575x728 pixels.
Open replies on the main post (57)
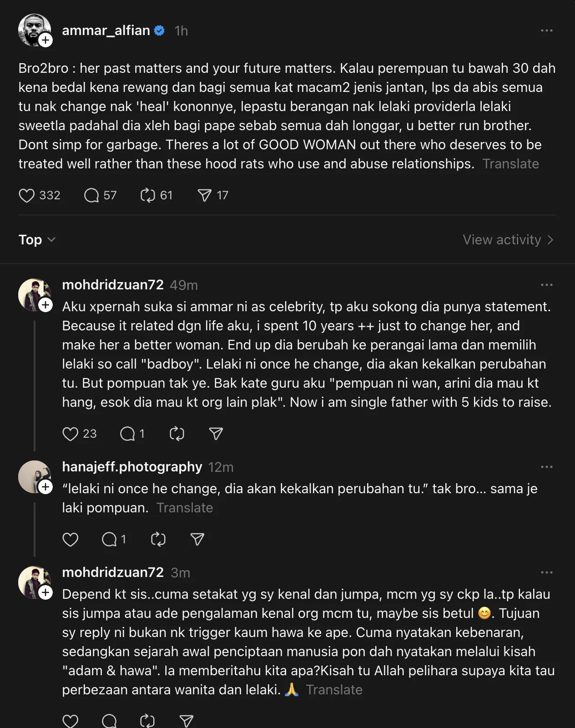click(91, 196)
